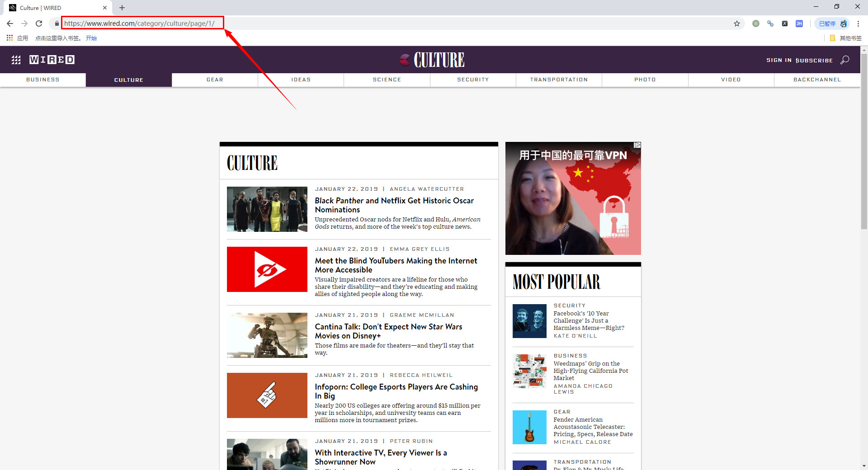Open the JH extension icon
Screen dimensions: 868x470
799,23
